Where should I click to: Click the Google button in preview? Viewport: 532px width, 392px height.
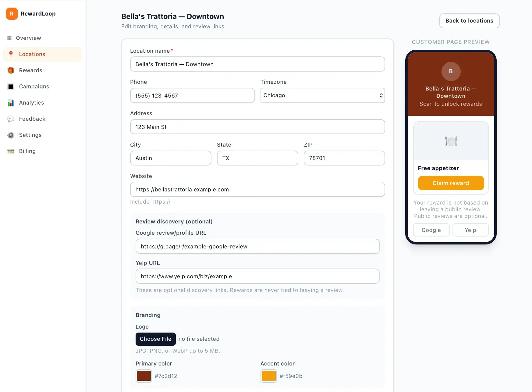coord(431,230)
